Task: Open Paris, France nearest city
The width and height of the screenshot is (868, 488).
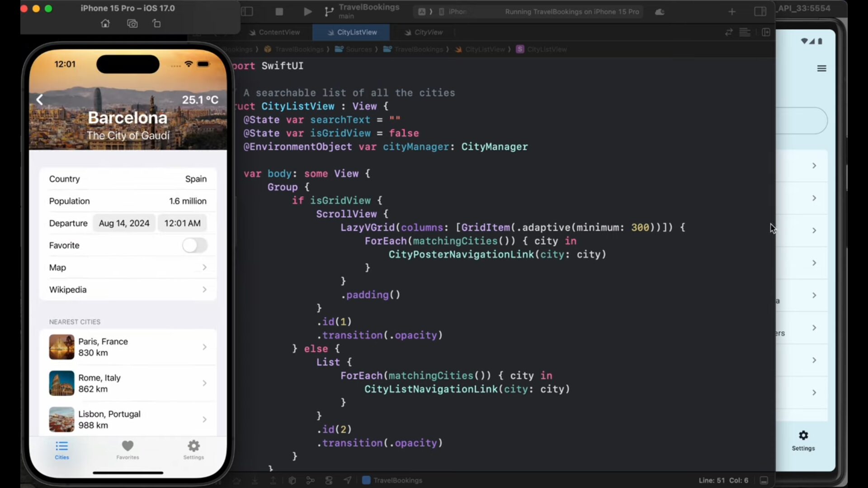Action: [128, 347]
